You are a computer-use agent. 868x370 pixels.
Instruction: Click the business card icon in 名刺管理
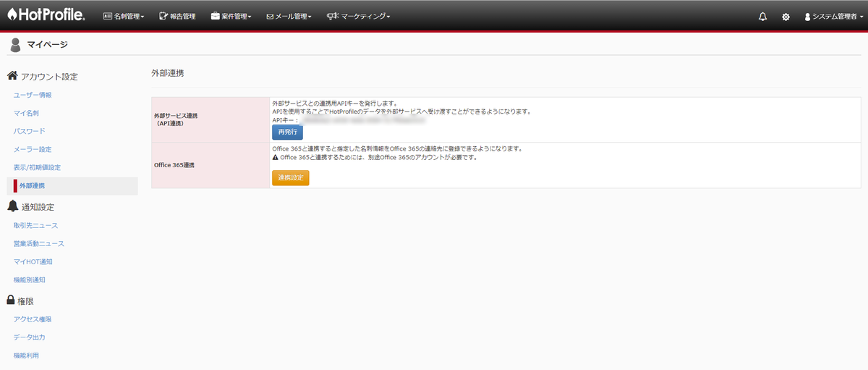point(108,16)
